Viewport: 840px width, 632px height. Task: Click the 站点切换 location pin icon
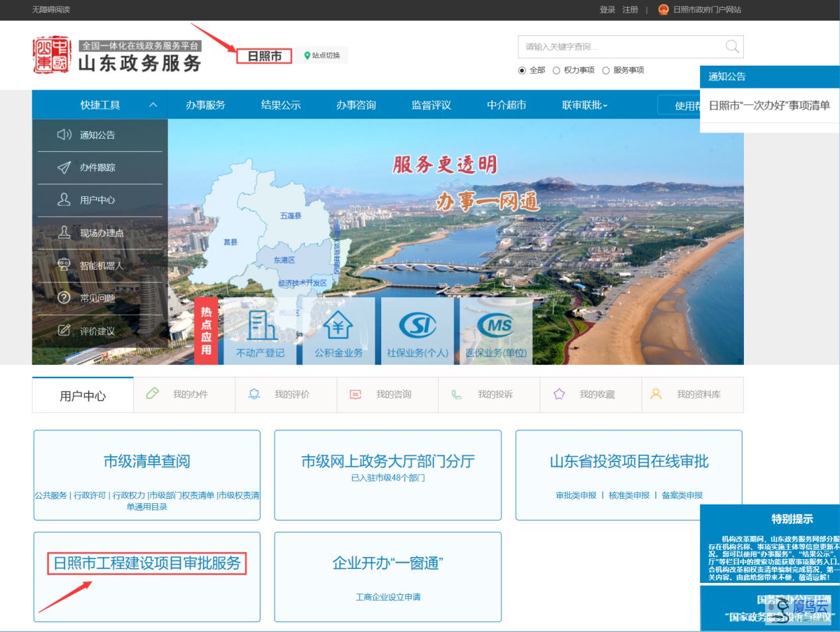click(x=307, y=56)
